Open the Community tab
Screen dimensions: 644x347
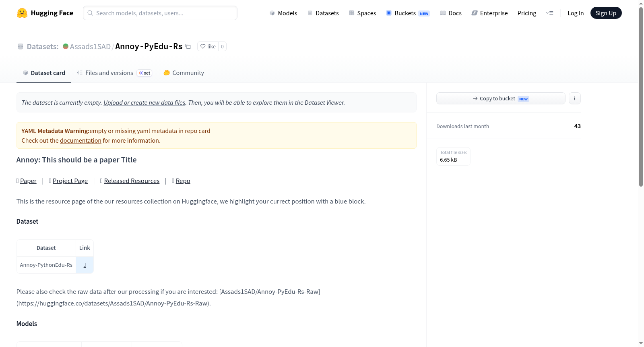tap(184, 73)
